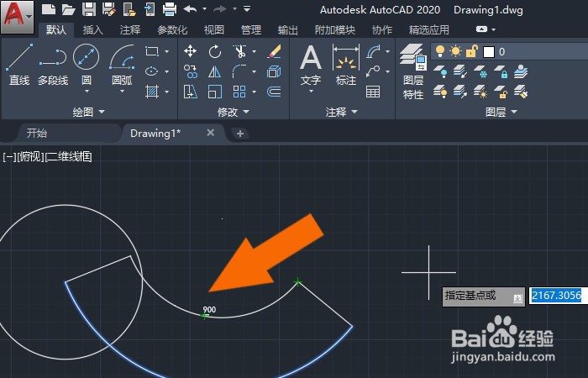The height and width of the screenshot is (378, 588).
Task: Open the Manage (管理) ribbon tab
Action: pyautogui.click(x=251, y=30)
